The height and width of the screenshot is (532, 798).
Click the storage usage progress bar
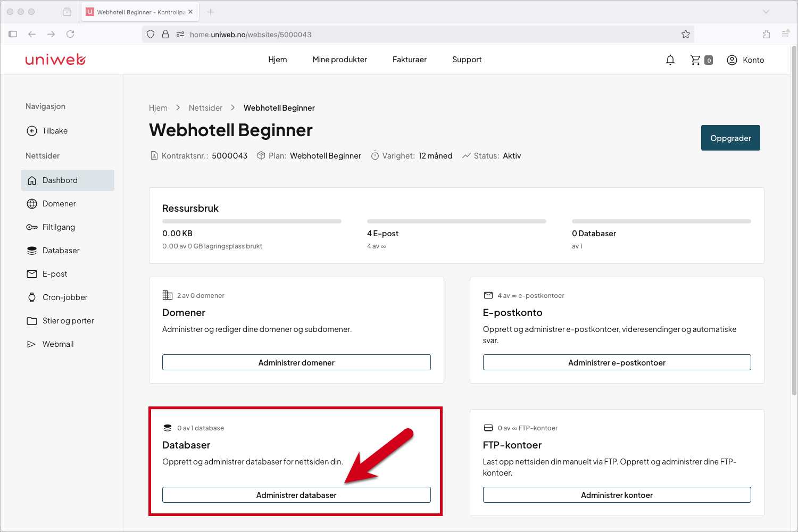[252, 221]
